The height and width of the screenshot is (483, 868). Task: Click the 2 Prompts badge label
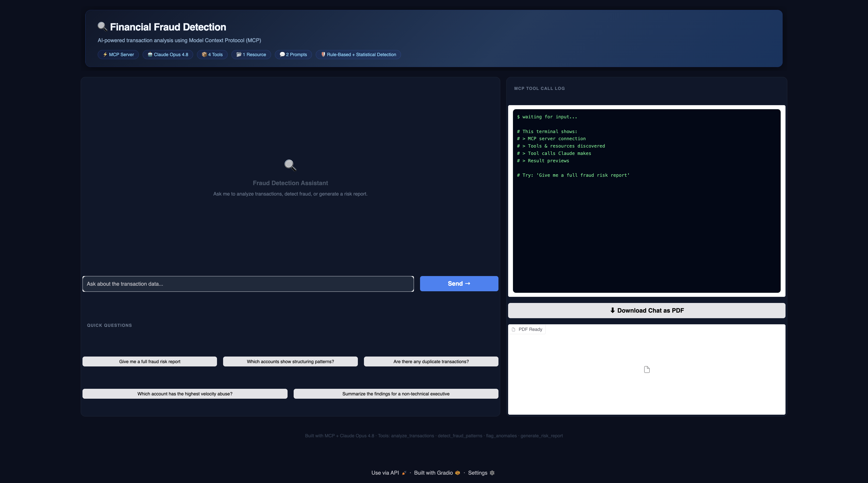[296, 54]
